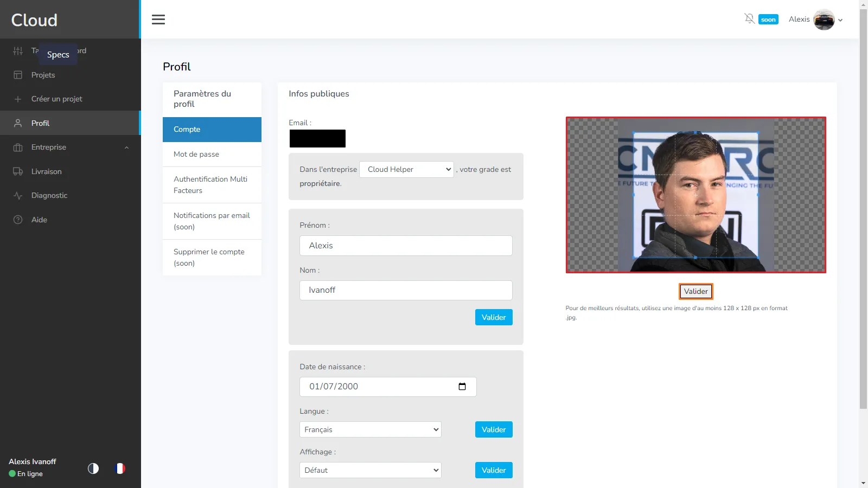Select the Profil person icon
Screen dimensions: 868x488
tap(18, 123)
